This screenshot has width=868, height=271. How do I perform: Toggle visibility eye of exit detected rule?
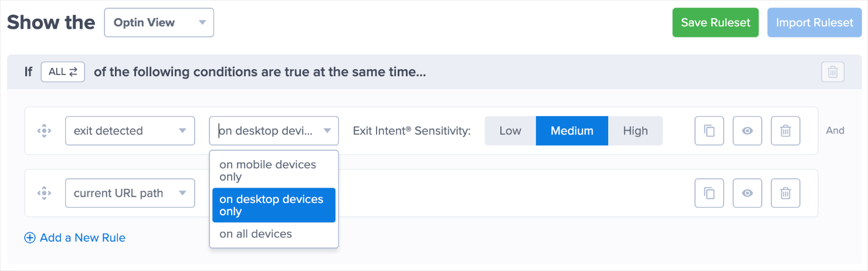click(747, 131)
